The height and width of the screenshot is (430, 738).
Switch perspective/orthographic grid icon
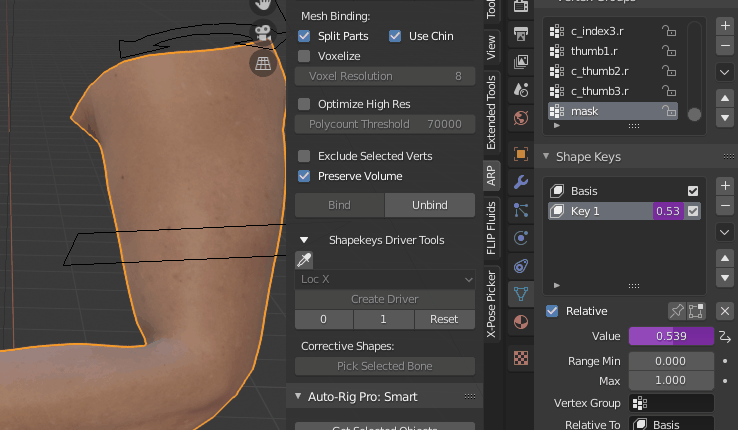pyautogui.click(x=263, y=63)
